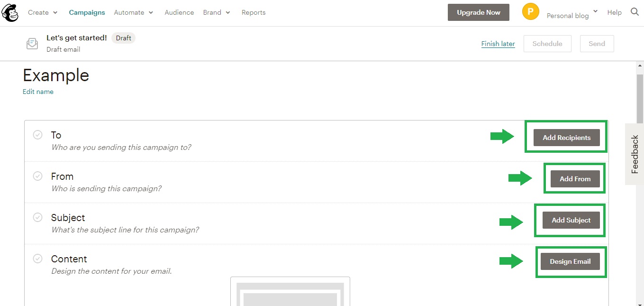
Task: Click the yellow P profile avatar
Action: pos(530,12)
